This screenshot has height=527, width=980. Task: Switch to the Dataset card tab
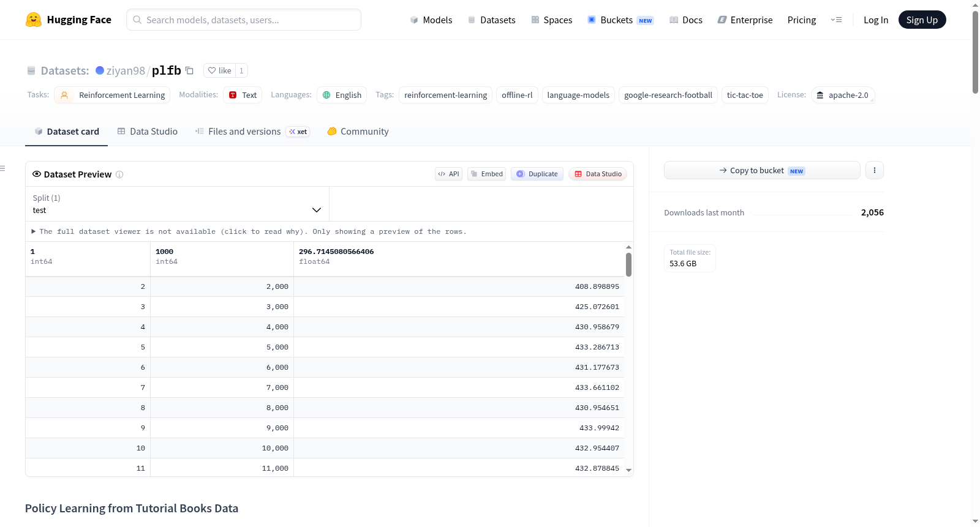point(66,131)
